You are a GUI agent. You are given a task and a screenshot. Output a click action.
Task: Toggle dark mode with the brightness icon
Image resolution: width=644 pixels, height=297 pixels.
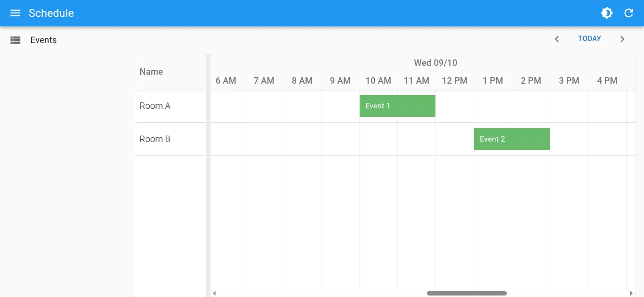tap(607, 13)
